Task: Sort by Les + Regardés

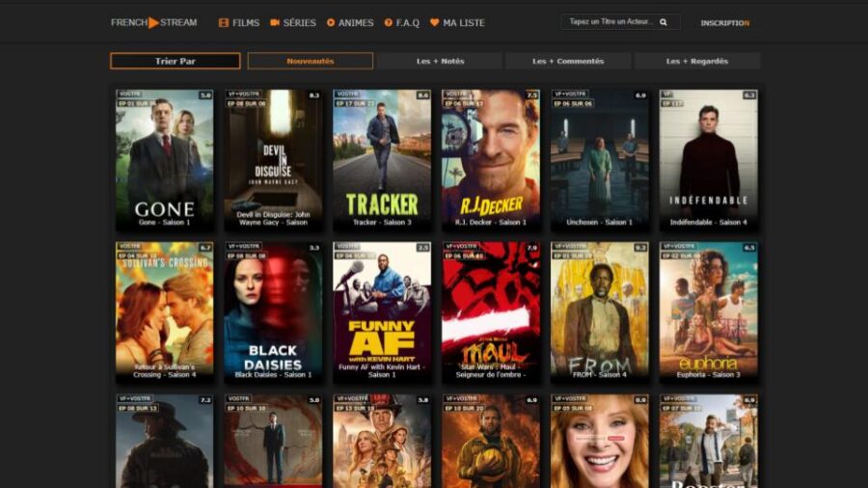Action: pyautogui.click(x=696, y=61)
